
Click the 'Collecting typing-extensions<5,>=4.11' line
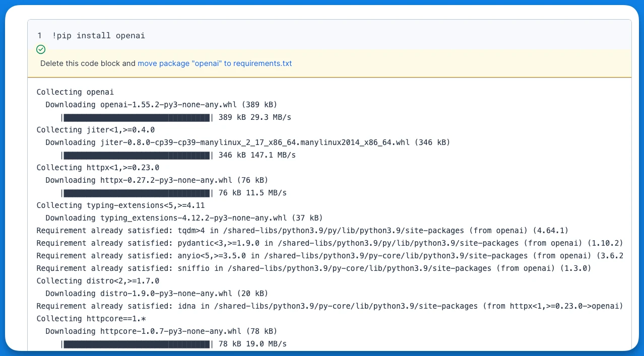120,205
